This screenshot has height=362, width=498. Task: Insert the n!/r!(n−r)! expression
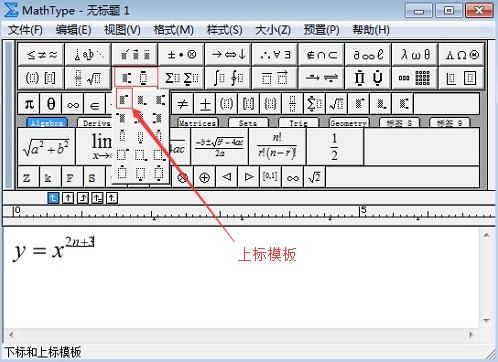277,147
